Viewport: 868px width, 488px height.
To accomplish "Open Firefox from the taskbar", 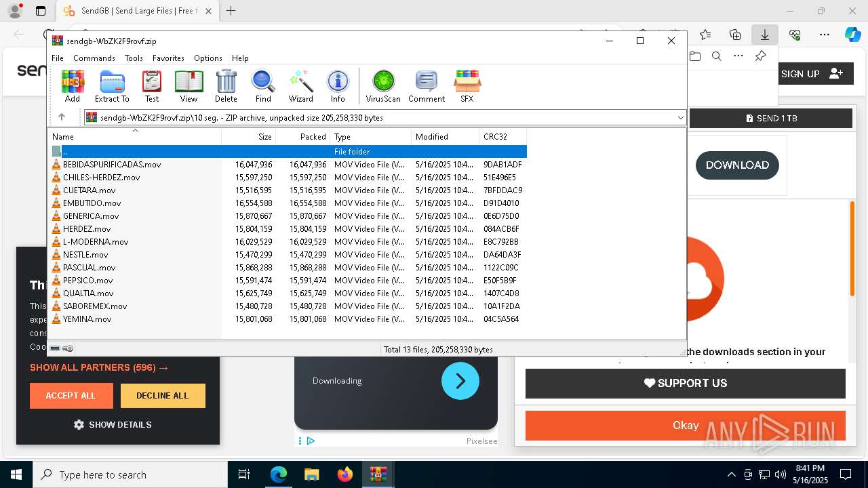I will coord(345,474).
